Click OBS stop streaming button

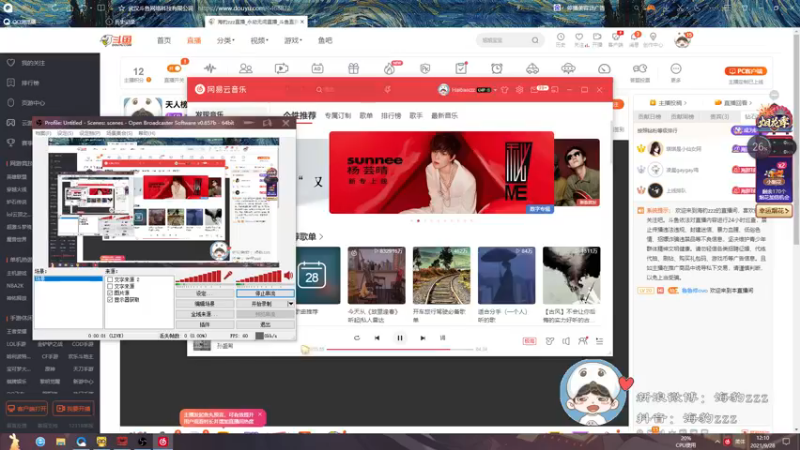[265, 293]
